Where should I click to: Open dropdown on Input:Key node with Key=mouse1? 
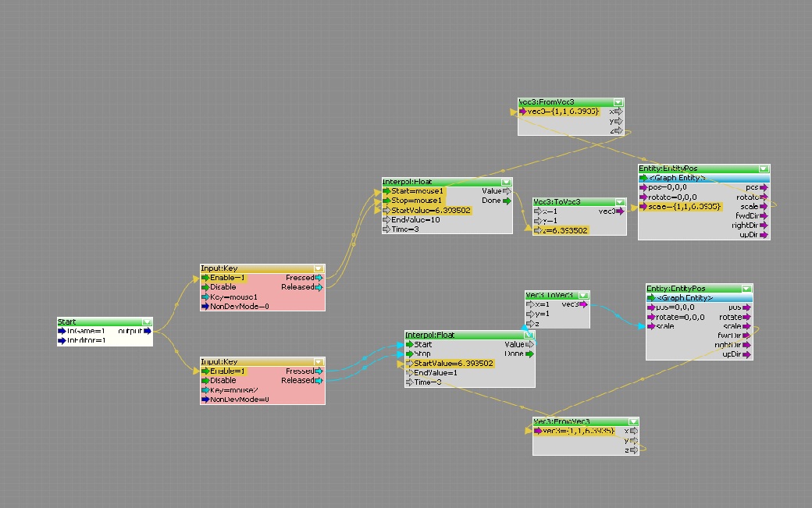coord(319,268)
